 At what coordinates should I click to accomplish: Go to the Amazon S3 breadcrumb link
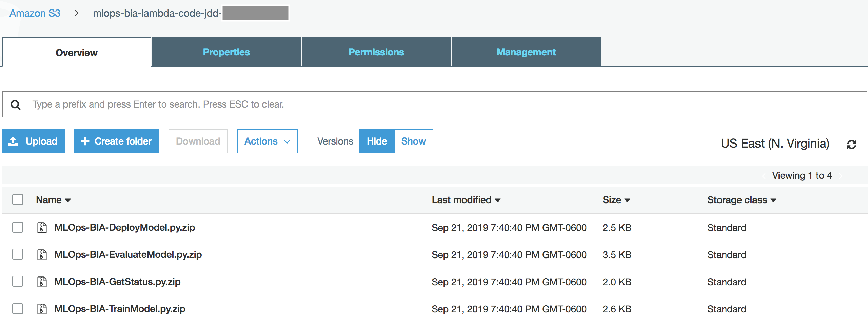point(35,13)
